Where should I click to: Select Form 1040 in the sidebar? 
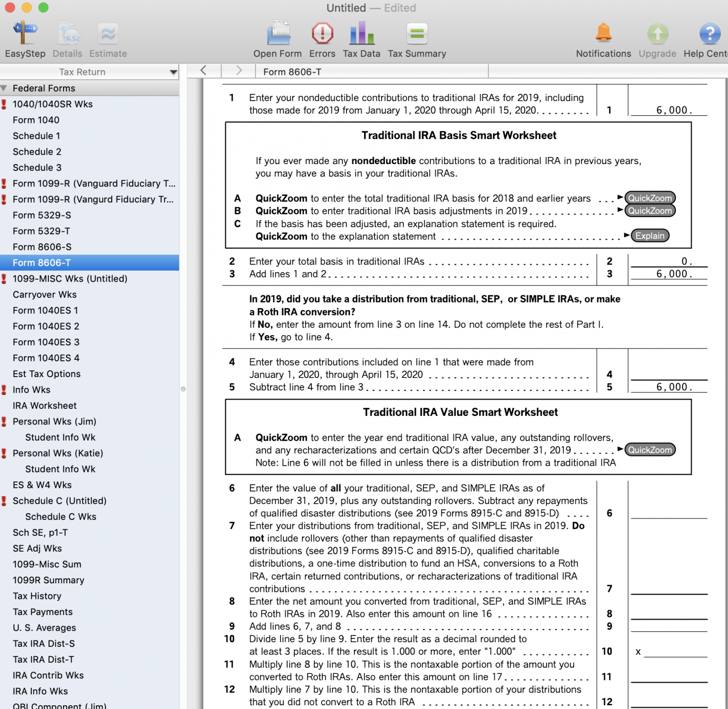pyautogui.click(x=36, y=120)
